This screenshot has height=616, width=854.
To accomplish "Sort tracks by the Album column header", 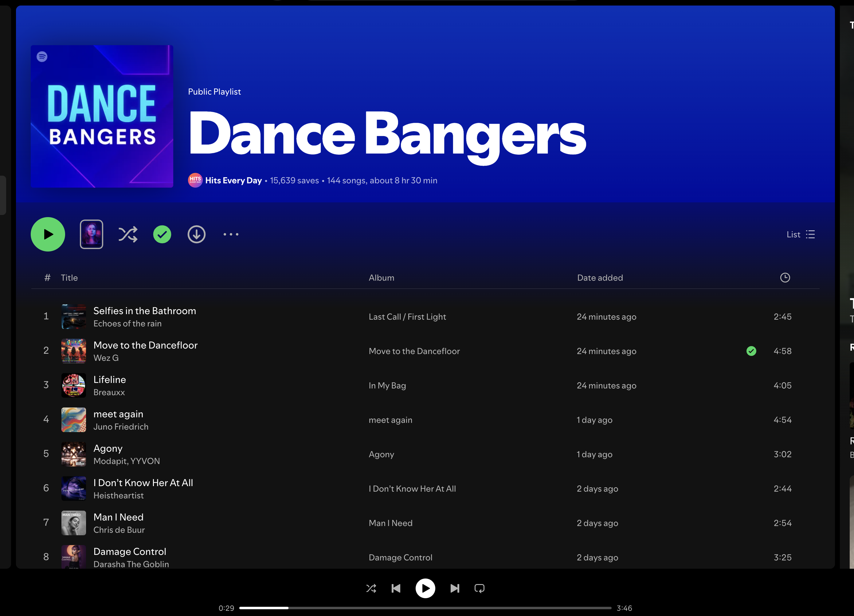I will (381, 278).
